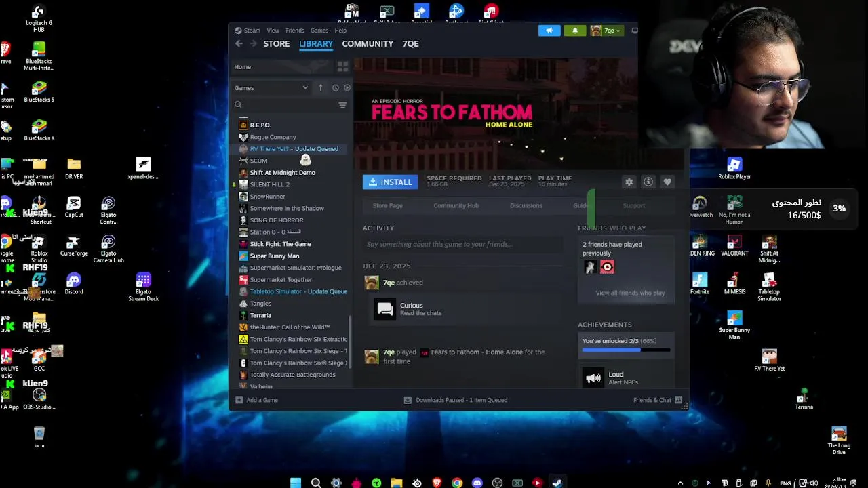View all friends who play

630,293
